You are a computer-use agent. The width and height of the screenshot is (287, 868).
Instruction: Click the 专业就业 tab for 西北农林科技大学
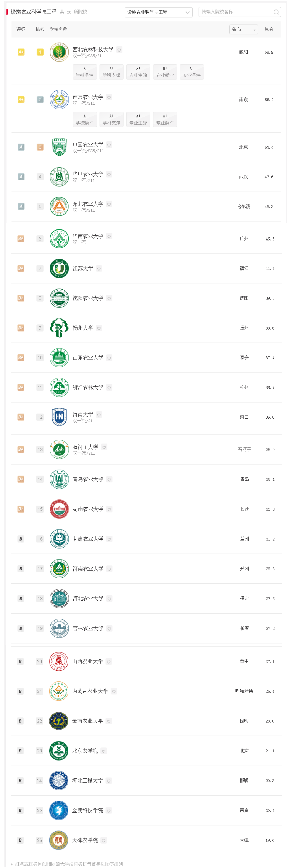coord(165,72)
